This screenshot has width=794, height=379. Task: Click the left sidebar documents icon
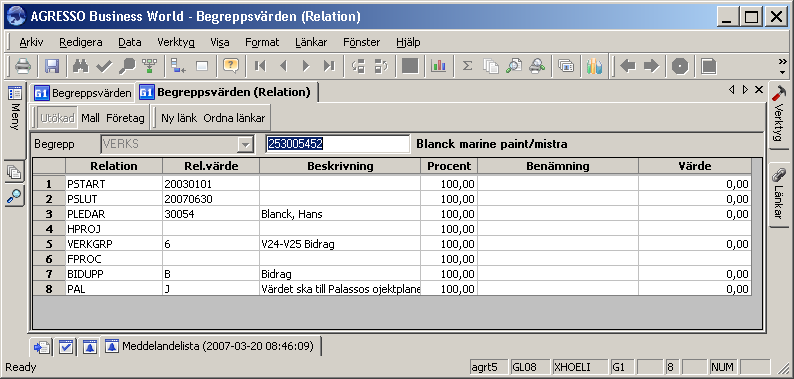[x=15, y=172]
